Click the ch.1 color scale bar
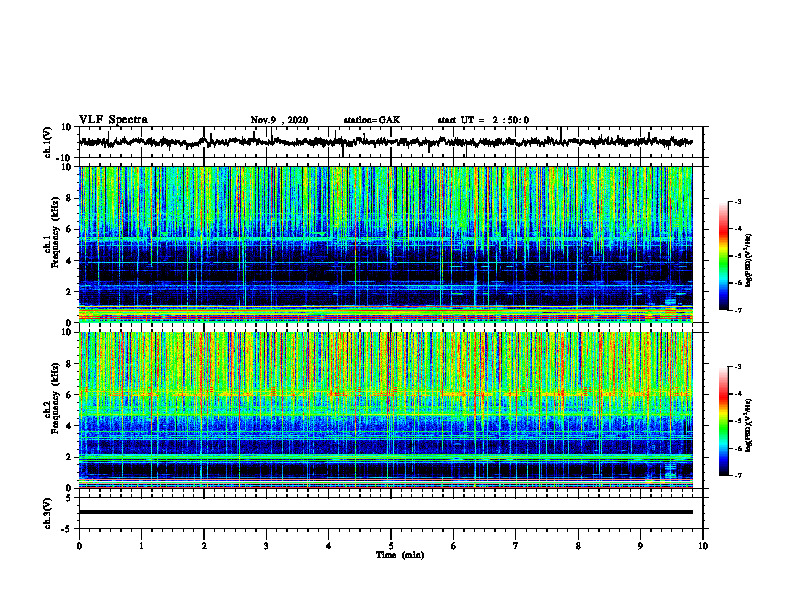This screenshot has width=792, height=612. 723,256
